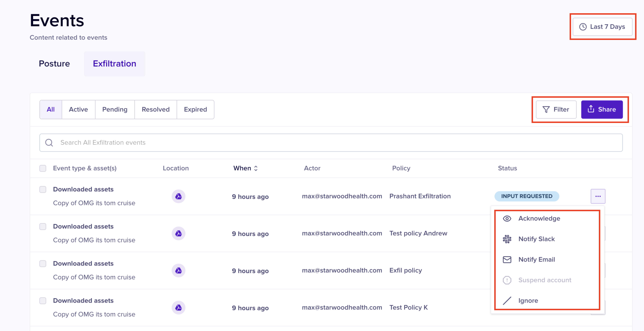Click the Google Drive icon in first row
Viewport: 644px width, 331px height.
(x=178, y=196)
